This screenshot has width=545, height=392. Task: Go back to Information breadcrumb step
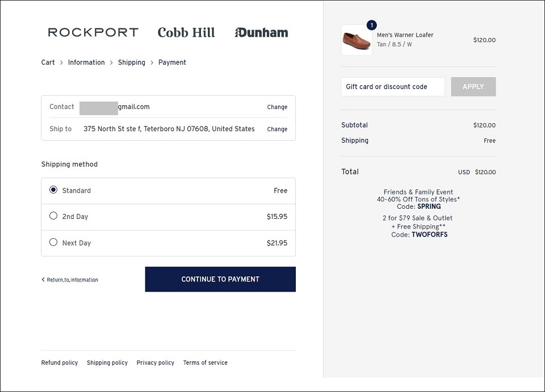[86, 62]
